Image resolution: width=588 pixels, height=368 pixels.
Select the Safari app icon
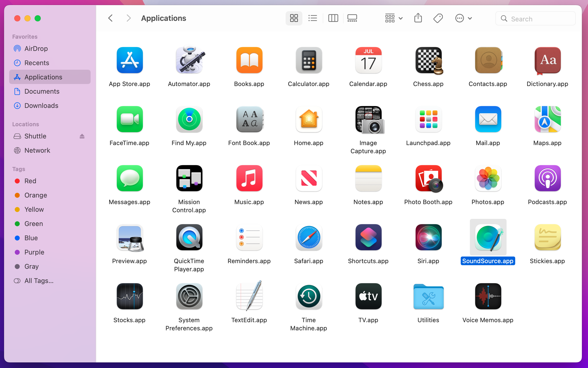click(309, 237)
